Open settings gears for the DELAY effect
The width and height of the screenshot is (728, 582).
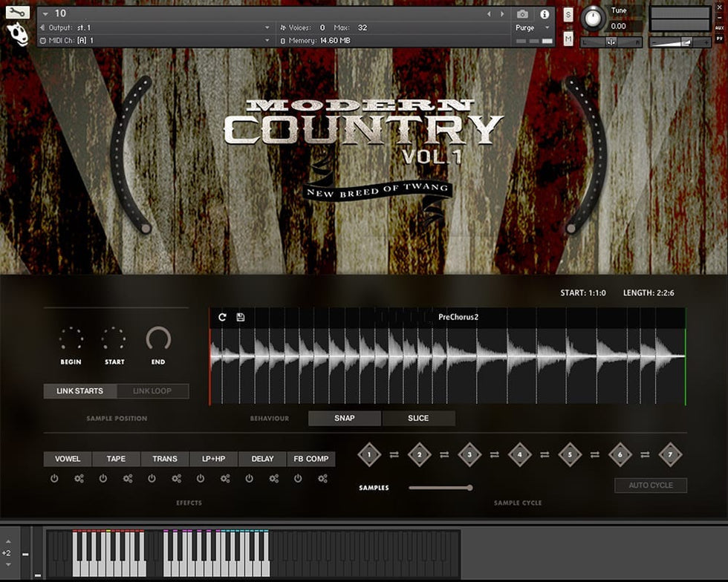click(273, 479)
